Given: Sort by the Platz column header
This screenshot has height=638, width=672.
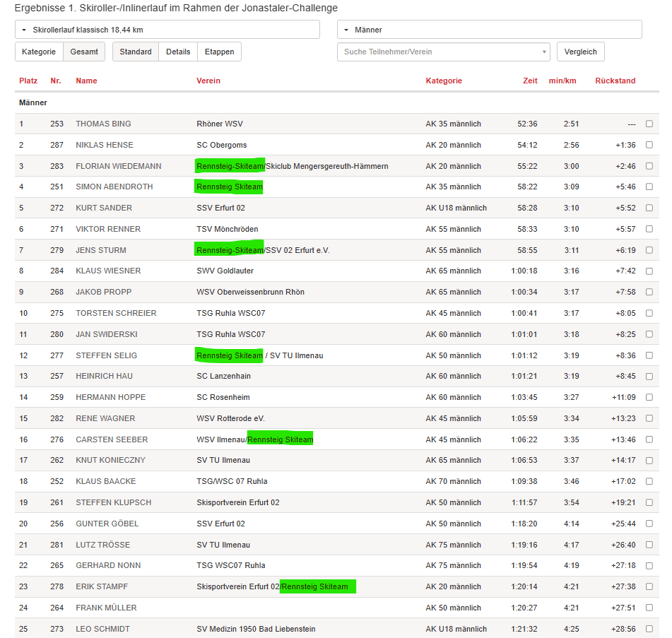Looking at the screenshot, I should 28,81.
